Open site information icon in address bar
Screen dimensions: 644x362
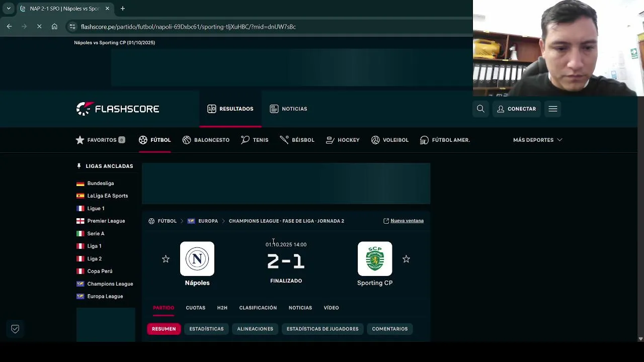pos(72,27)
